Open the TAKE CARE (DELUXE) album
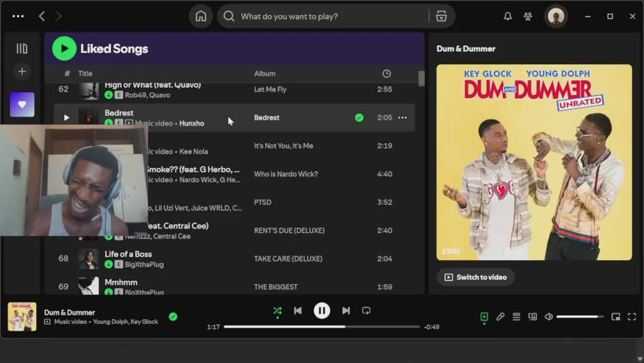Image resolution: width=644 pixels, height=363 pixels. (288, 259)
